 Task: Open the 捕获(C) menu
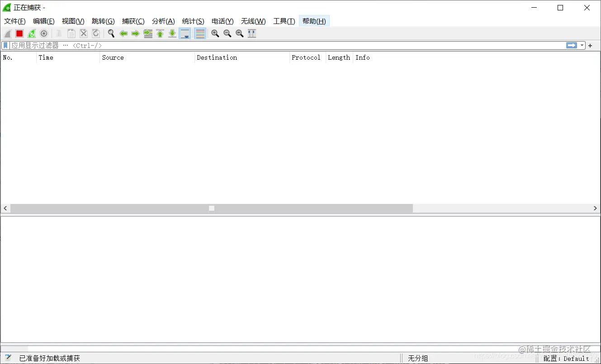[133, 21]
